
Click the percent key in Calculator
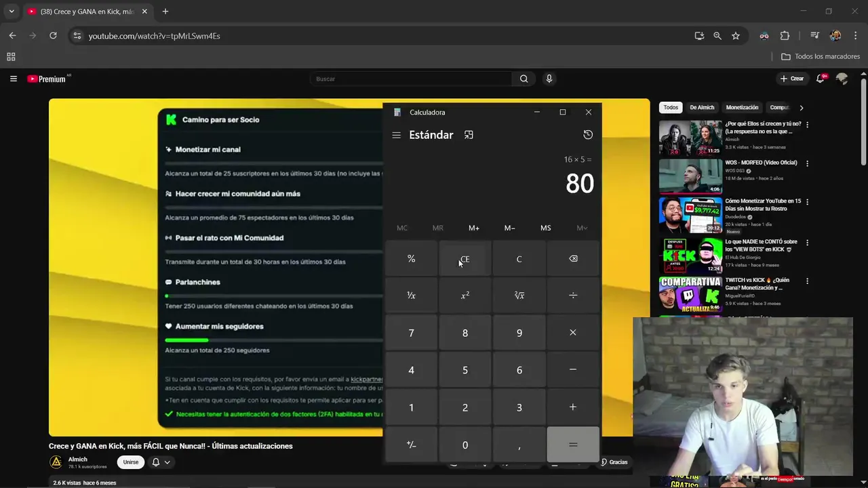[411, 259]
